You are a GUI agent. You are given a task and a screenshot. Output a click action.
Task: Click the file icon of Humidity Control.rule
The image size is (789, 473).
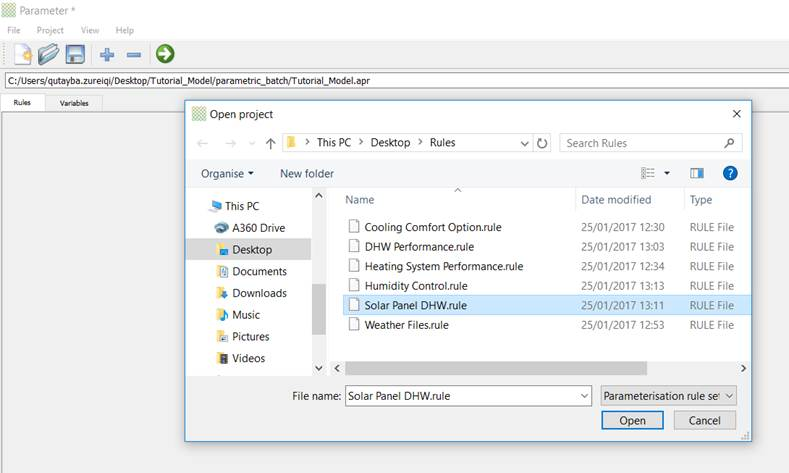[x=354, y=285]
